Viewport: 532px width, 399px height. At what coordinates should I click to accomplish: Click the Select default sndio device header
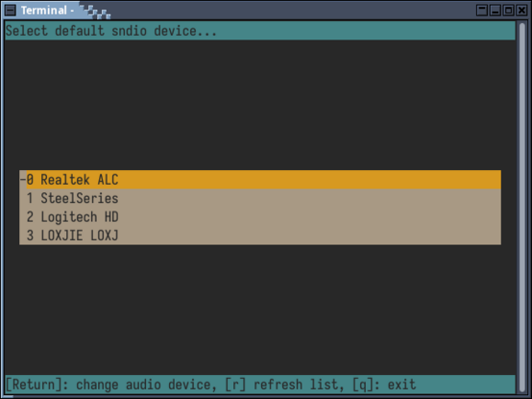(111, 31)
